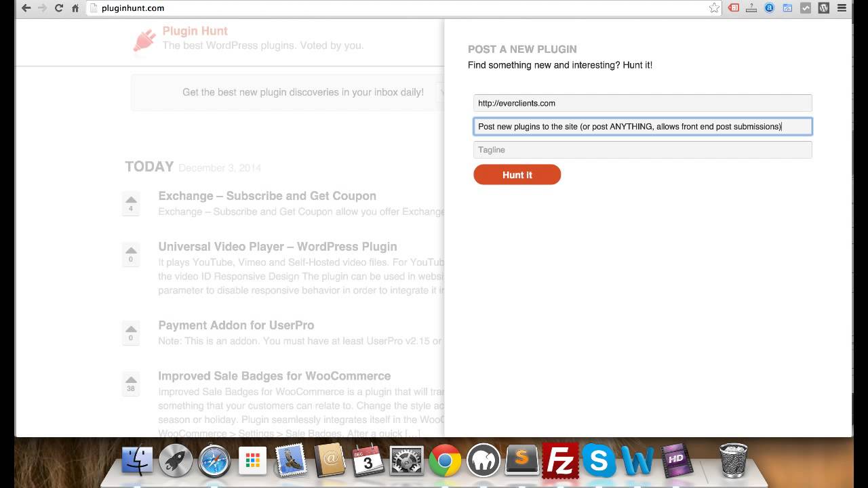Open Payment Addon for UserPro post
This screenshot has height=488, width=868.
(236, 325)
